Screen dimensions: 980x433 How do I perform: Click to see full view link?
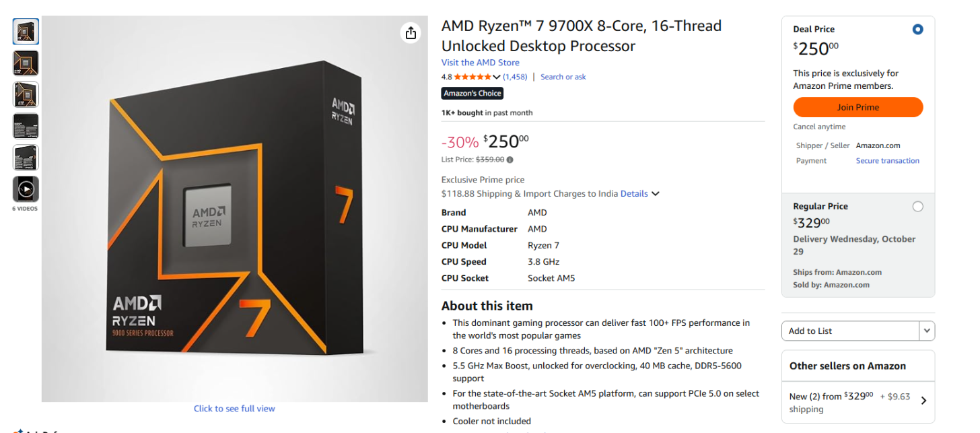click(x=234, y=409)
